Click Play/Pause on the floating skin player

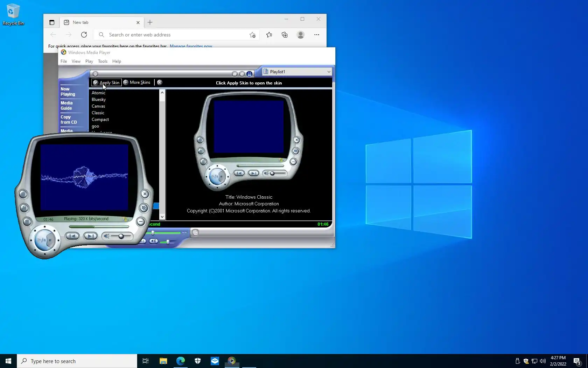pyautogui.click(x=42, y=240)
